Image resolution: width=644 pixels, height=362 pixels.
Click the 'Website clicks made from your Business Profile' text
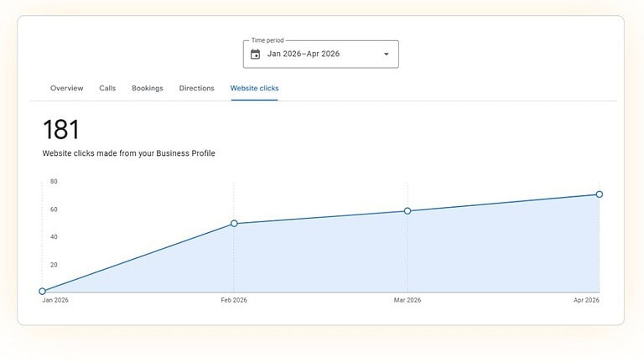[x=128, y=153]
